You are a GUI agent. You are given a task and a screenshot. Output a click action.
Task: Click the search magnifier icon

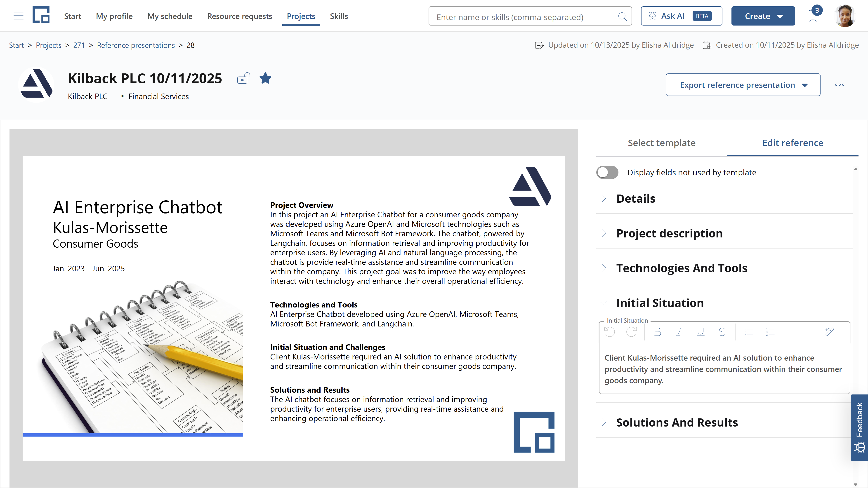[x=622, y=16]
